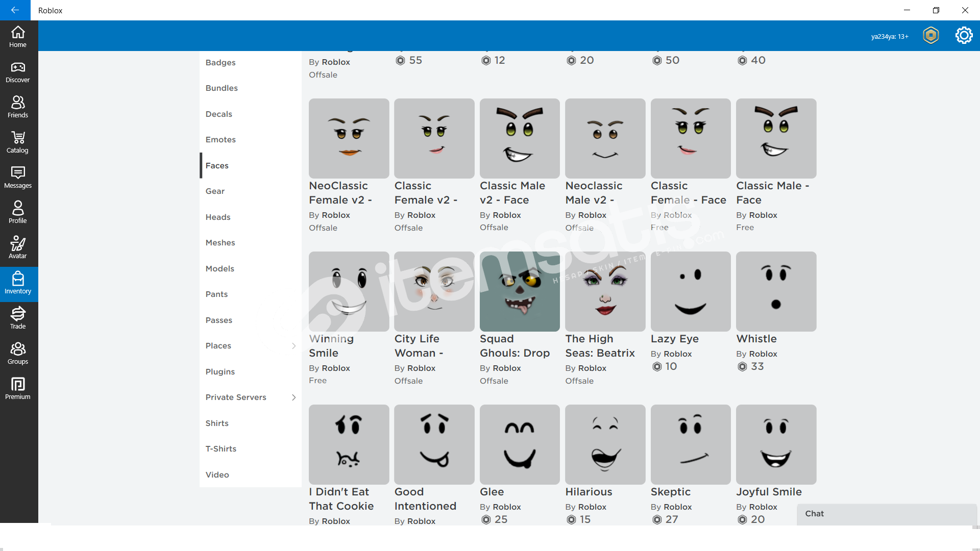Select the Gear inventory category
Image resolution: width=980 pixels, height=551 pixels.
215,191
